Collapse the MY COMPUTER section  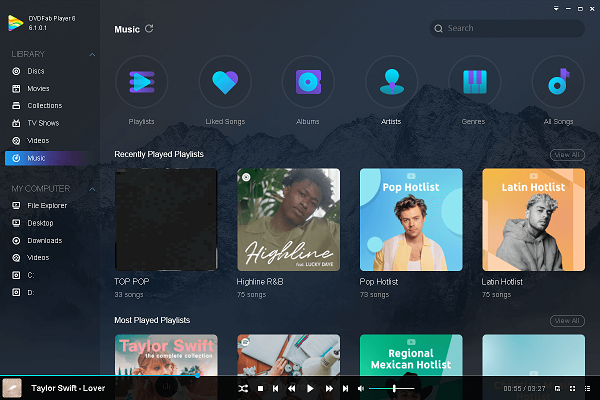[x=92, y=189]
